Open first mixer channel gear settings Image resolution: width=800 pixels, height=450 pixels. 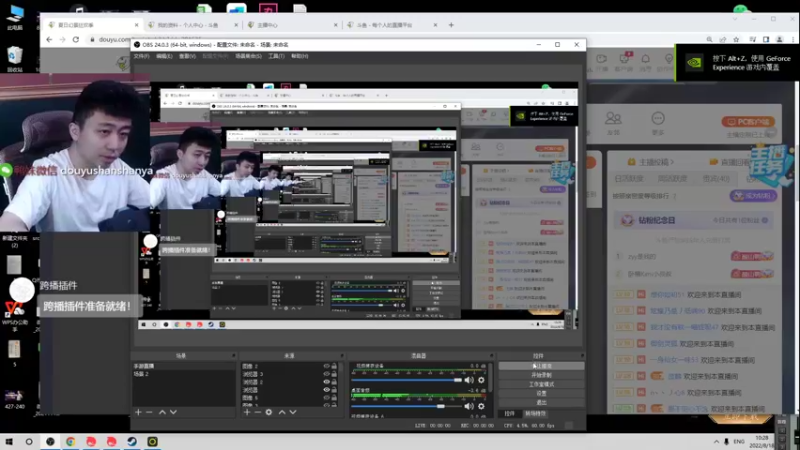(x=481, y=380)
